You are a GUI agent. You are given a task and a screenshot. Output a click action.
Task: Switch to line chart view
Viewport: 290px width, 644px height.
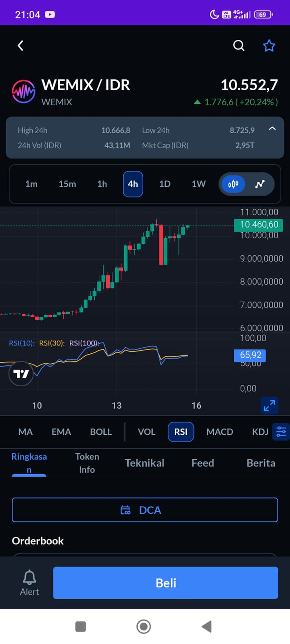tap(260, 184)
